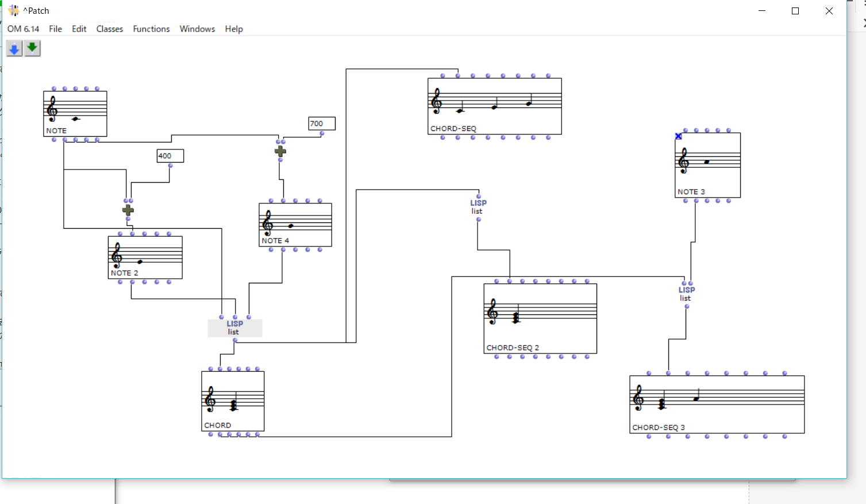Click the plus icon below the 700 box
This screenshot has width=866, height=504.
280,151
